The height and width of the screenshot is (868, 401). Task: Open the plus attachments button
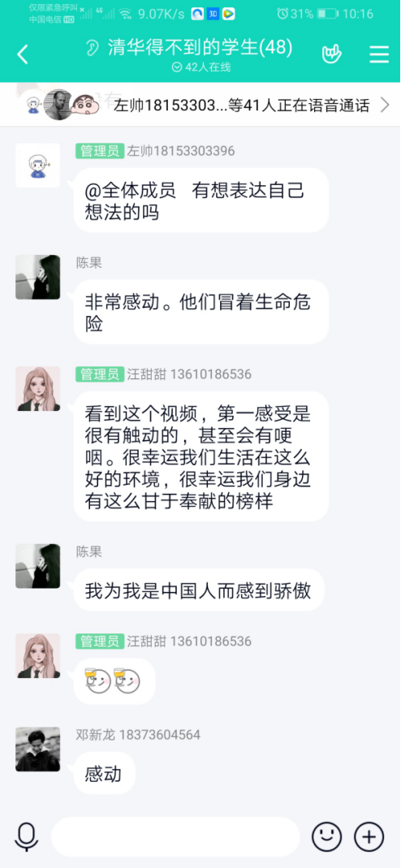(x=369, y=836)
